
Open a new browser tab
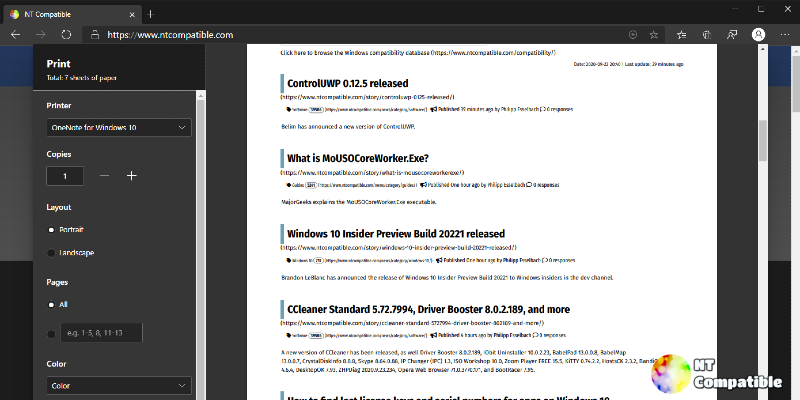150,14
